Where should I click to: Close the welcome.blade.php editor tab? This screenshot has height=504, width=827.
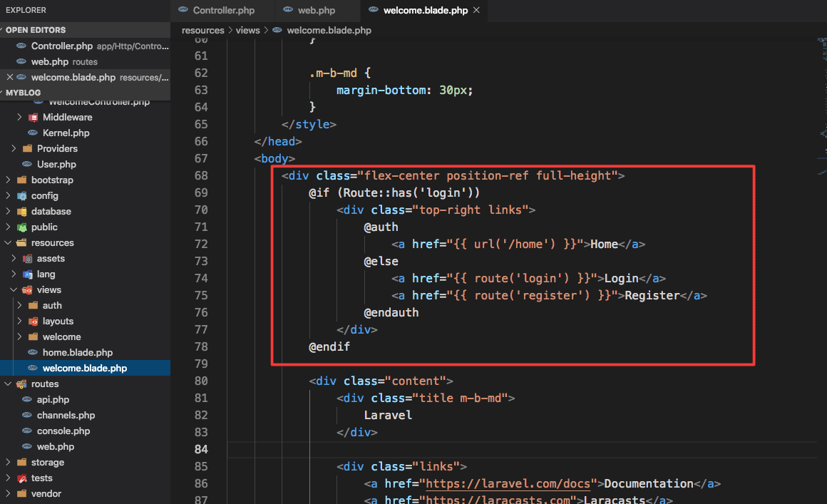(476, 11)
